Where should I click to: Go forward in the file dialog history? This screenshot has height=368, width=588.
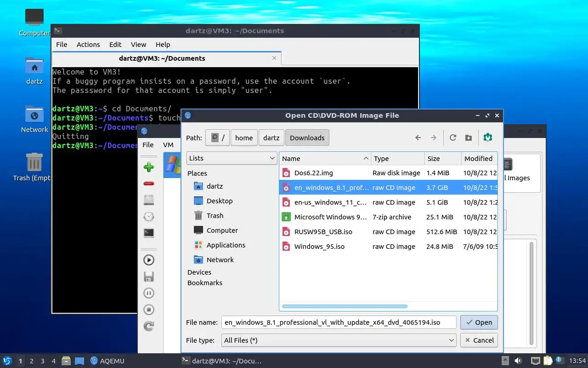pyautogui.click(x=433, y=138)
